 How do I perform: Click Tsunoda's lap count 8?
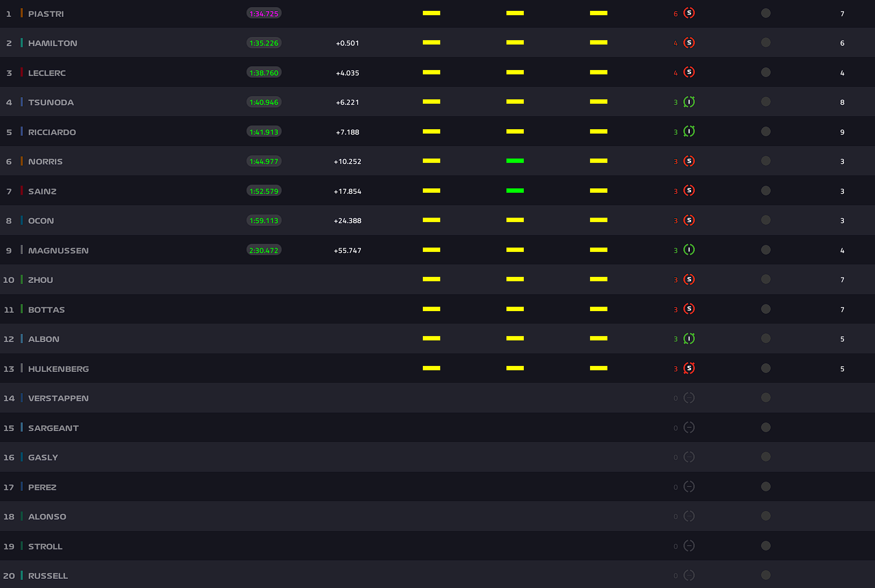click(842, 102)
